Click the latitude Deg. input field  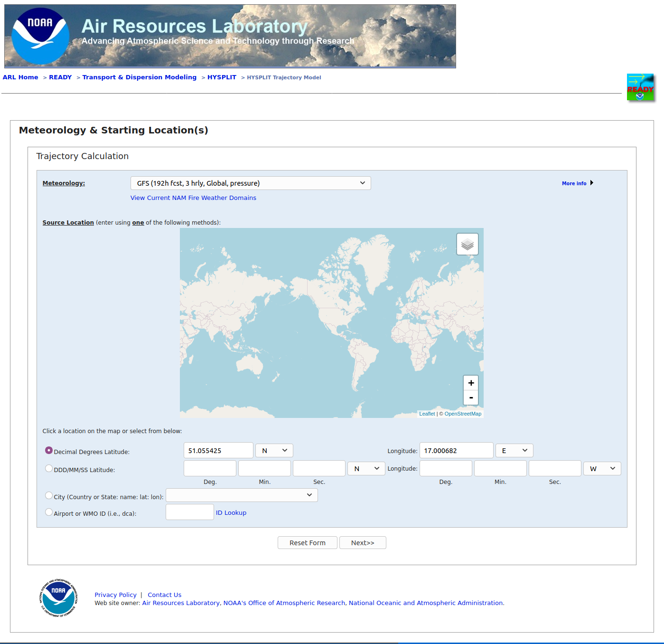(x=210, y=468)
